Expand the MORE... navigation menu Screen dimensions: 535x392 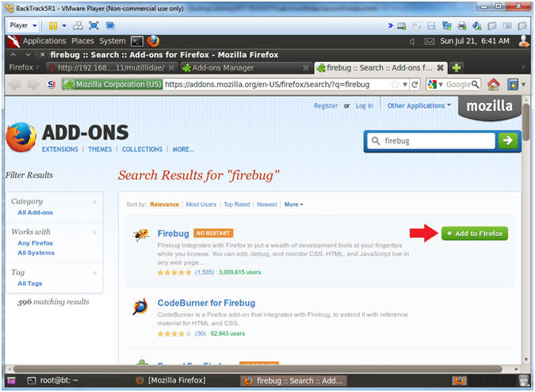pyautogui.click(x=183, y=150)
